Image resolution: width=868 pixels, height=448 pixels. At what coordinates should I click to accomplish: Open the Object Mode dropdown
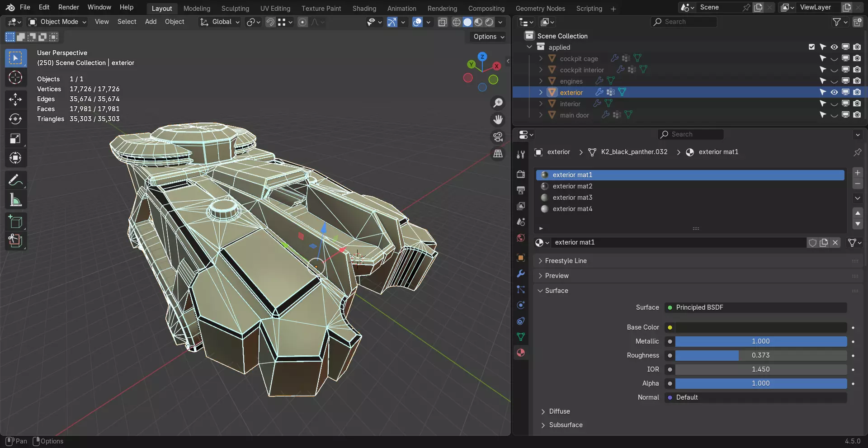tap(57, 22)
